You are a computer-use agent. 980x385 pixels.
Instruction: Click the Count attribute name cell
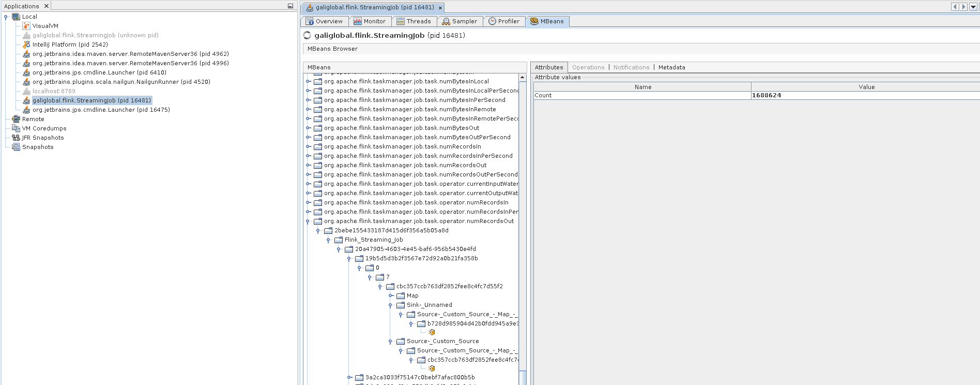point(642,95)
